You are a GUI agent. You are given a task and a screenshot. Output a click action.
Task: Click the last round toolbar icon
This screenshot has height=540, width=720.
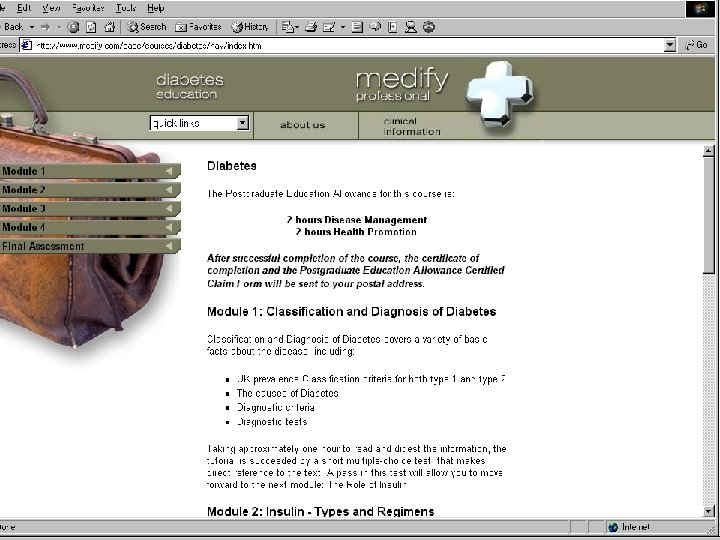click(428, 27)
